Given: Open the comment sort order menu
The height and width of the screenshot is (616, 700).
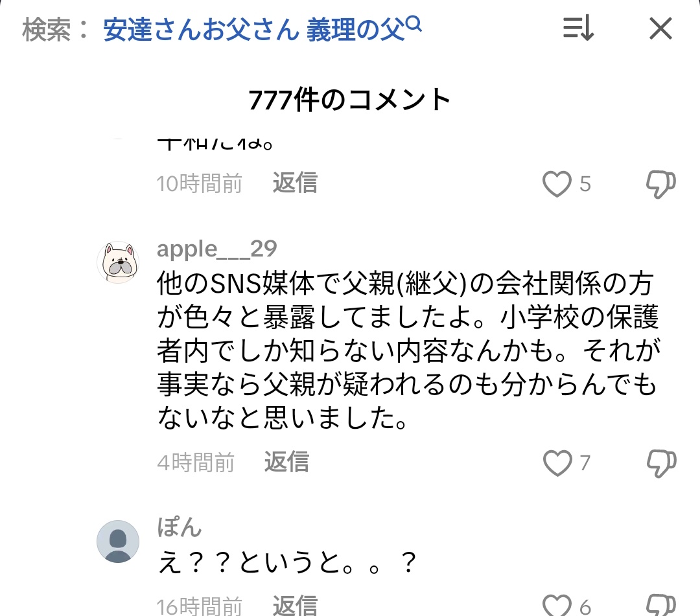Looking at the screenshot, I should [x=578, y=29].
